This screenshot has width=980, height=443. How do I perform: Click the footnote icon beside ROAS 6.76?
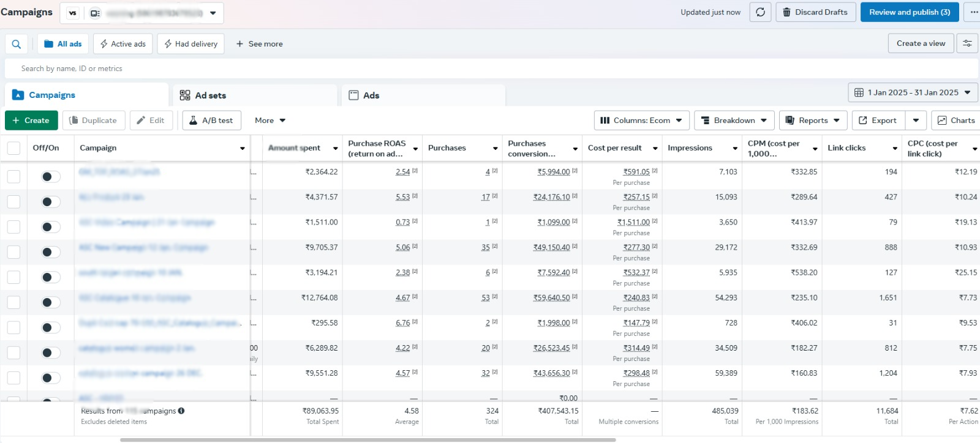point(415,321)
